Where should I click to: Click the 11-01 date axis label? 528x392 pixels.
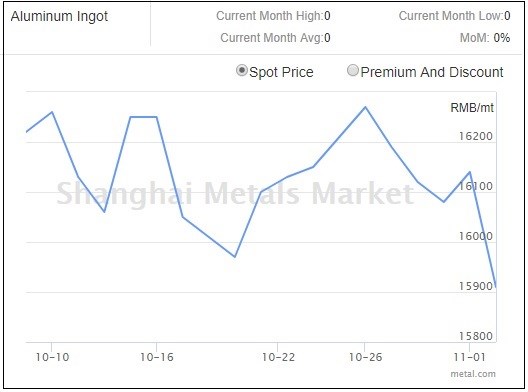click(x=469, y=357)
